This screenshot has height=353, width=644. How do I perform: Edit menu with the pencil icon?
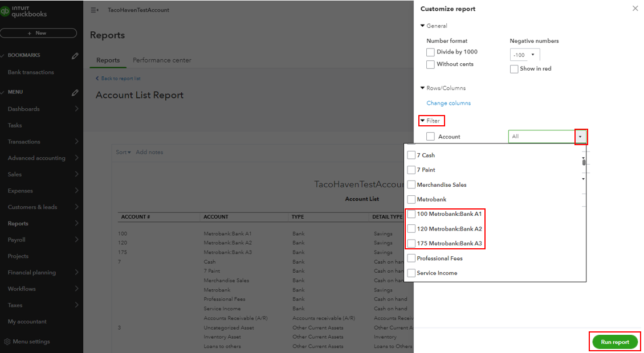[75, 92]
